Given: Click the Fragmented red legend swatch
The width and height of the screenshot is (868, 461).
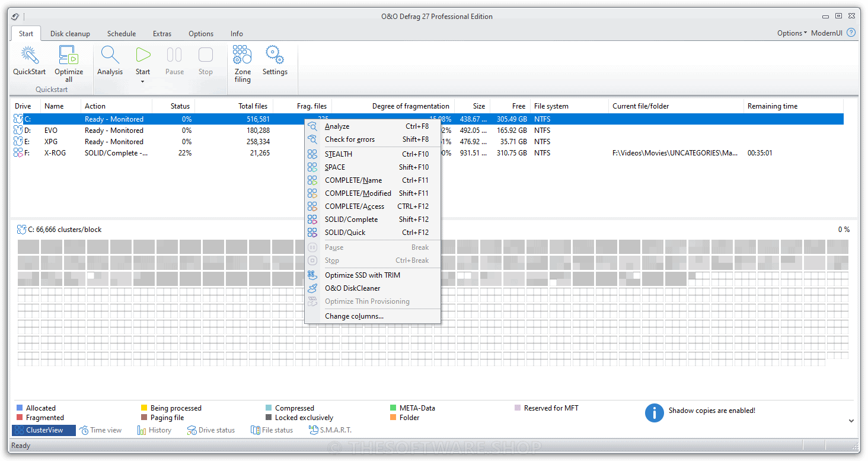Looking at the screenshot, I should [x=20, y=418].
